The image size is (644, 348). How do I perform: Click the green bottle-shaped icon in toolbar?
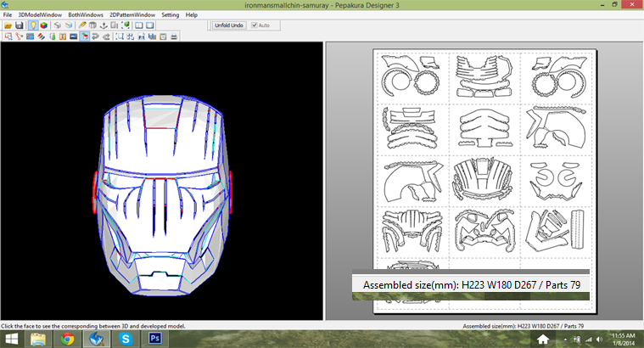pyautogui.click(x=52, y=36)
